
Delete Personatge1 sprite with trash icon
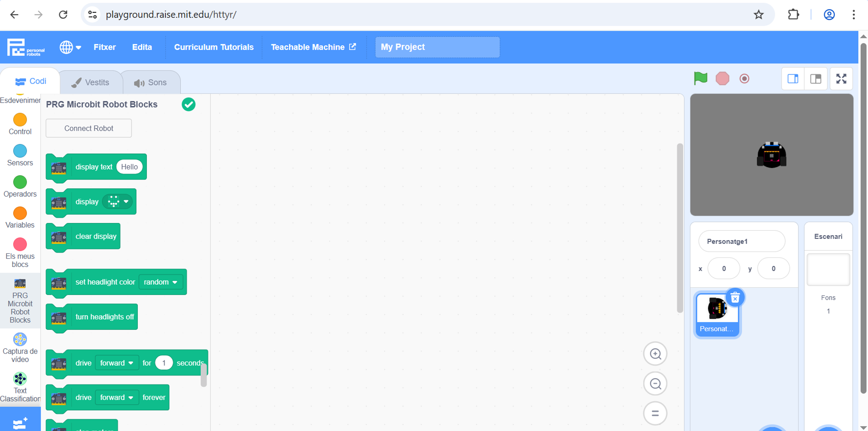735,298
